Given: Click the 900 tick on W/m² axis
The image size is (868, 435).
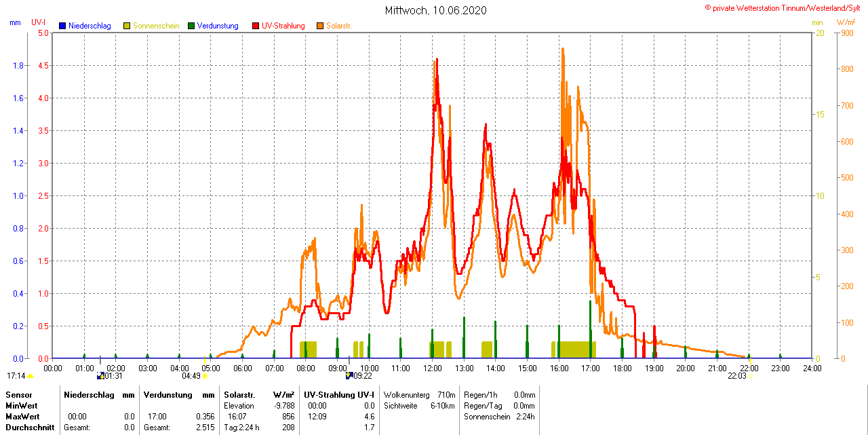Looking at the screenshot, I should coord(846,33).
